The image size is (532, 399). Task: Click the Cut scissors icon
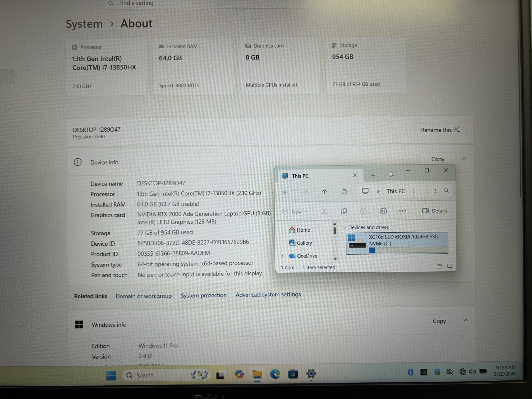click(x=324, y=211)
